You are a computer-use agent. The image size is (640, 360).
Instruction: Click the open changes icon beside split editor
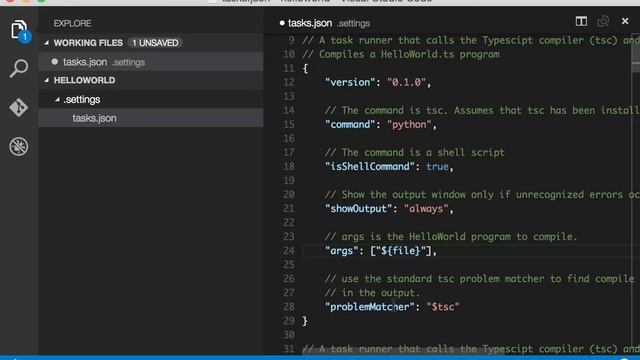pos(603,21)
